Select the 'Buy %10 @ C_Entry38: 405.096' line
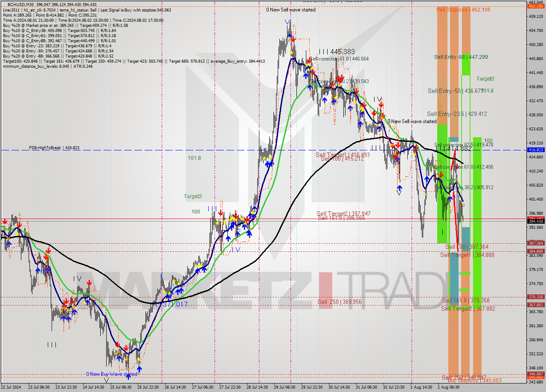The height and width of the screenshot is (392, 546). pos(59,30)
